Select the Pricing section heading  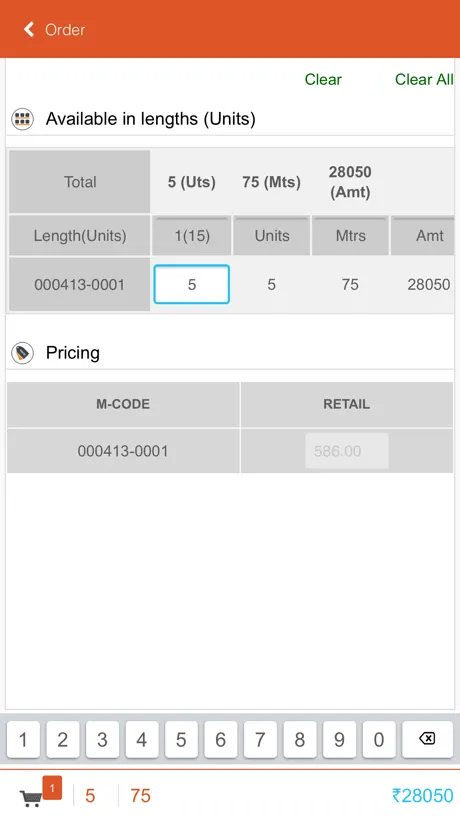72,353
